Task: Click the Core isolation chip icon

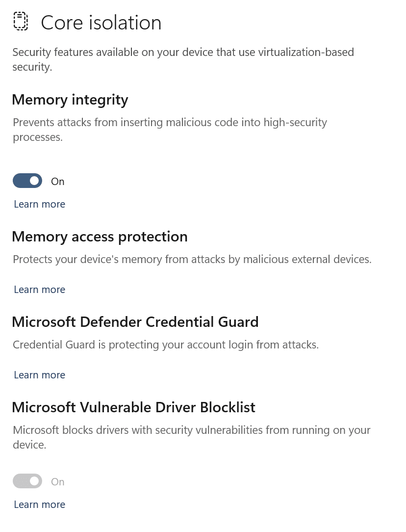Action: [21, 22]
